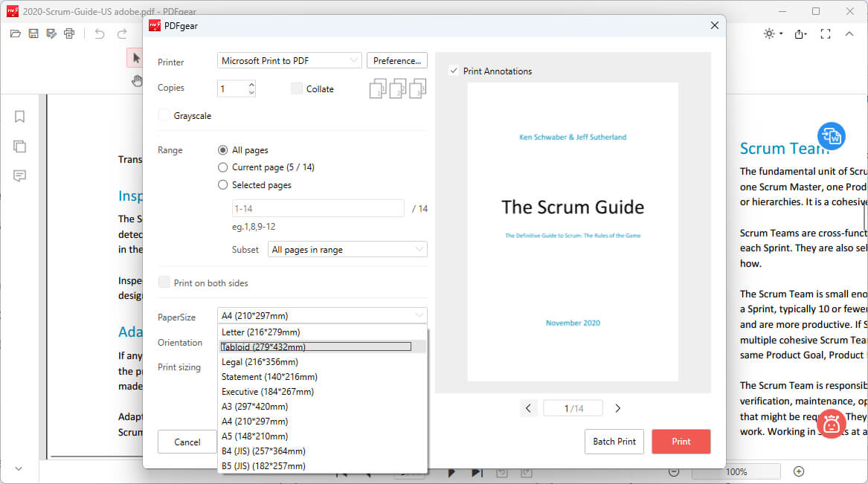Uncheck Print Annotations option
The height and width of the screenshot is (484, 868).
click(x=453, y=71)
